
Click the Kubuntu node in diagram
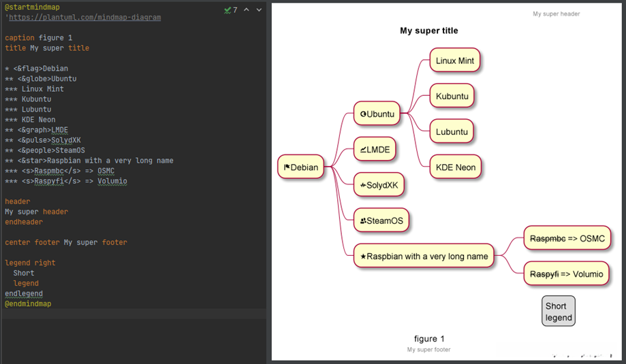point(452,96)
